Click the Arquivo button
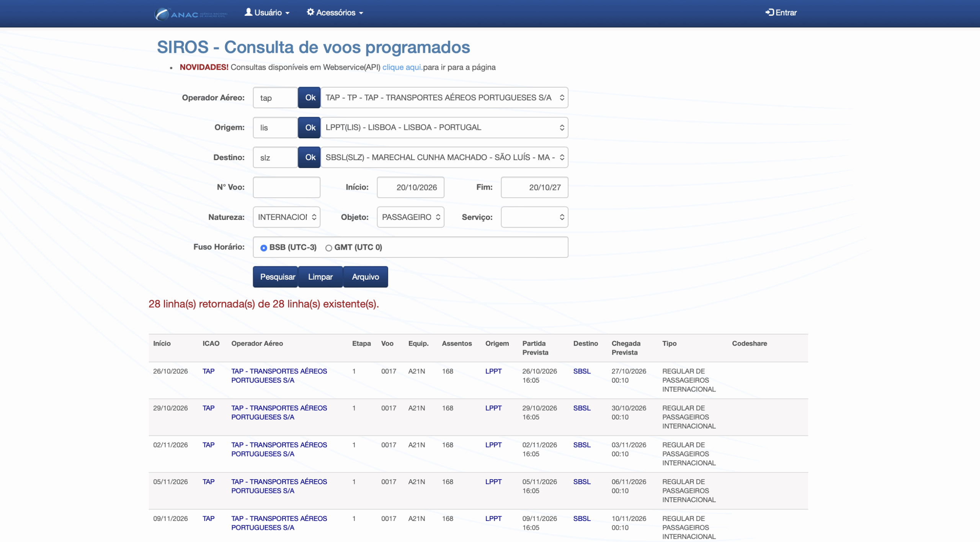980x542 pixels. pyautogui.click(x=365, y=277)
